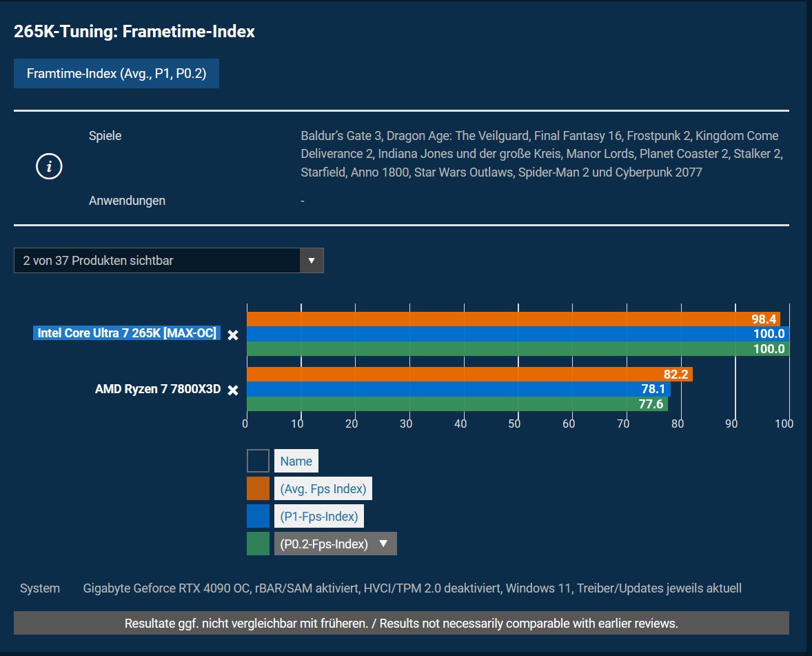812x656 pixels.
Task: Click the System label
Action: (x=40, y=588)
